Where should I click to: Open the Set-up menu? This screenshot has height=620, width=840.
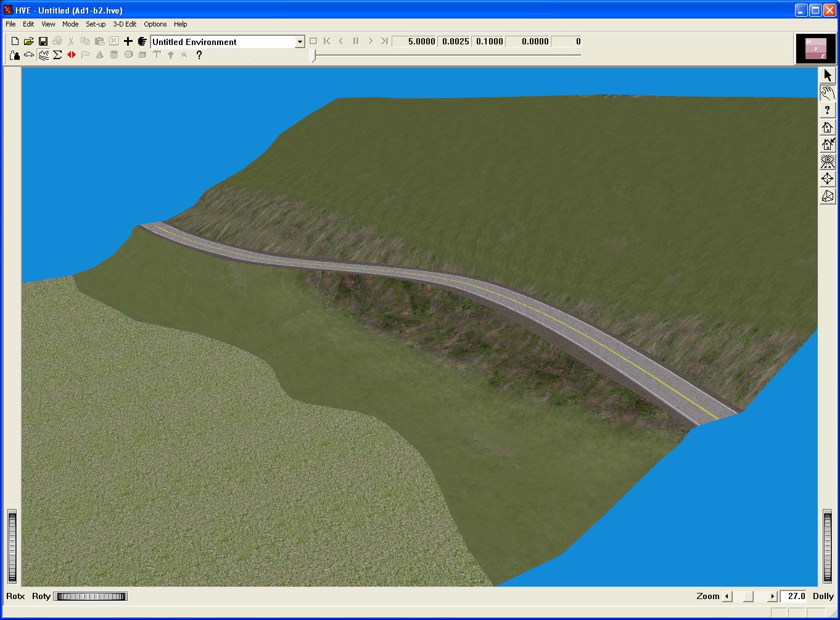pyautogui.click(x=96, y=24)
